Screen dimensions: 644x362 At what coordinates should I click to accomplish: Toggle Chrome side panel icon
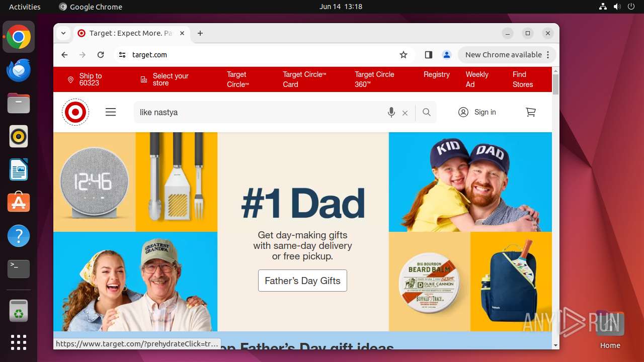(429, 55)
